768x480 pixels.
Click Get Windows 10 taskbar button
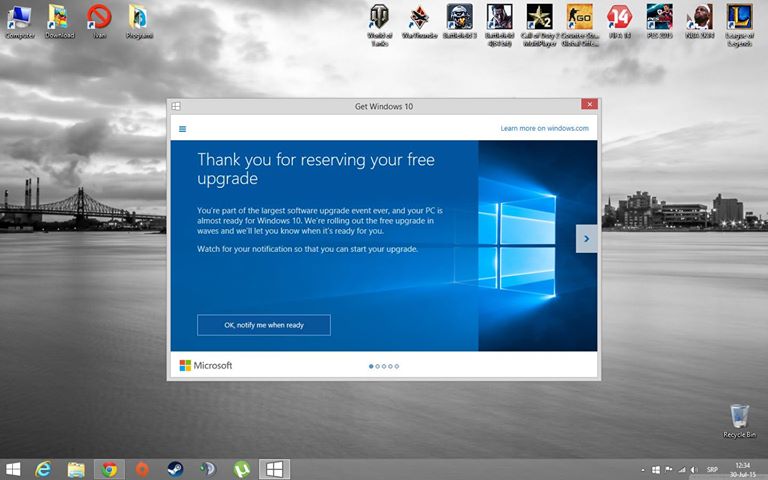click(x=274, y=469)
